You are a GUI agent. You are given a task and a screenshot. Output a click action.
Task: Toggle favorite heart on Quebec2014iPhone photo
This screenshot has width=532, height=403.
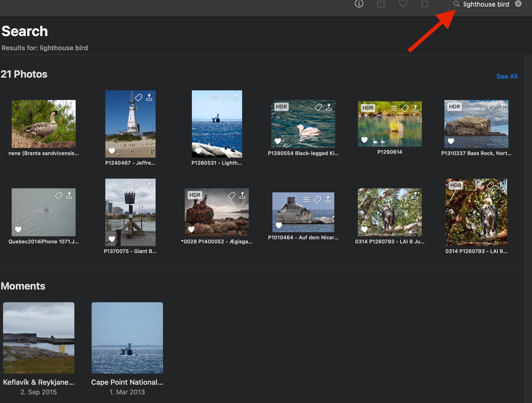pos(18,229)
